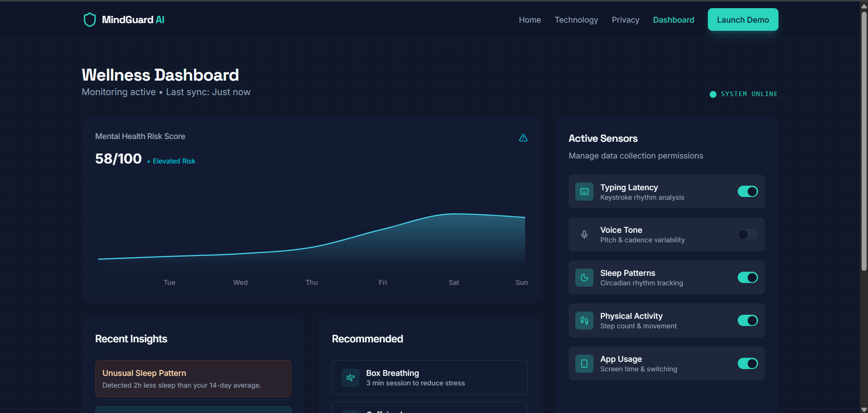Click the page vertical scrollbar thumb
Image resolution: width=868 pixels, height=413 pixels.
click(864, 140)
